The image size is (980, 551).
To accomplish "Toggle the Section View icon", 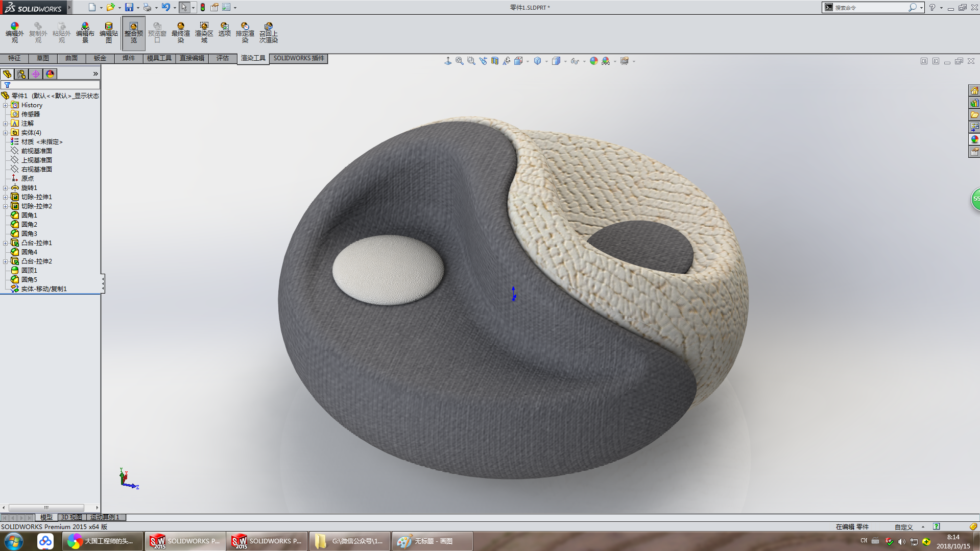I will [x=494, y=61].
